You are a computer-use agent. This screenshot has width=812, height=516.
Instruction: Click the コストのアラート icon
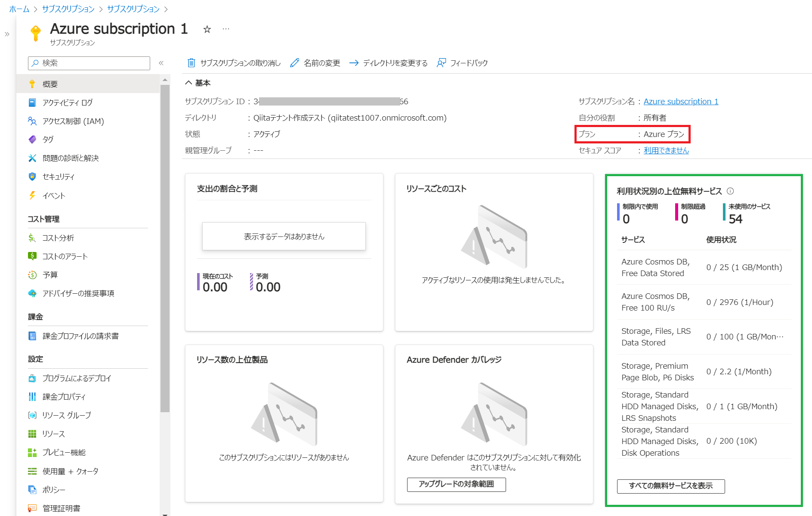pyautogui.click(x=32, y=256)
